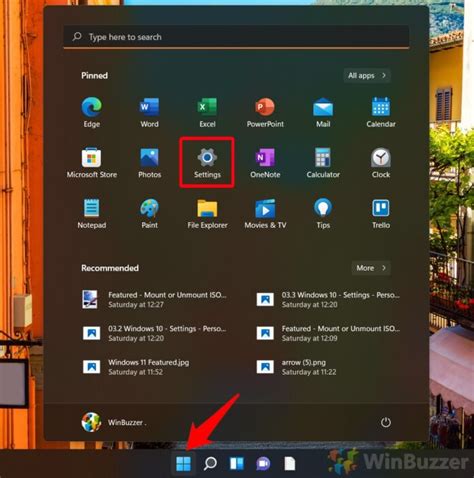Launch OneNote from pinned apps
474x478 pixels.
click(265, 163)
